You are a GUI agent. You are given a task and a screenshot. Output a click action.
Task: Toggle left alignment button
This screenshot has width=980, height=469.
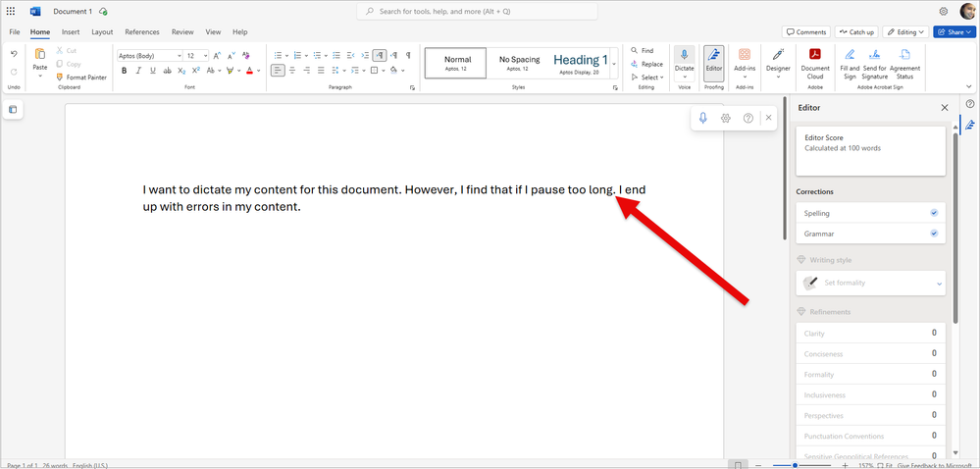click(x=279, y=70)
